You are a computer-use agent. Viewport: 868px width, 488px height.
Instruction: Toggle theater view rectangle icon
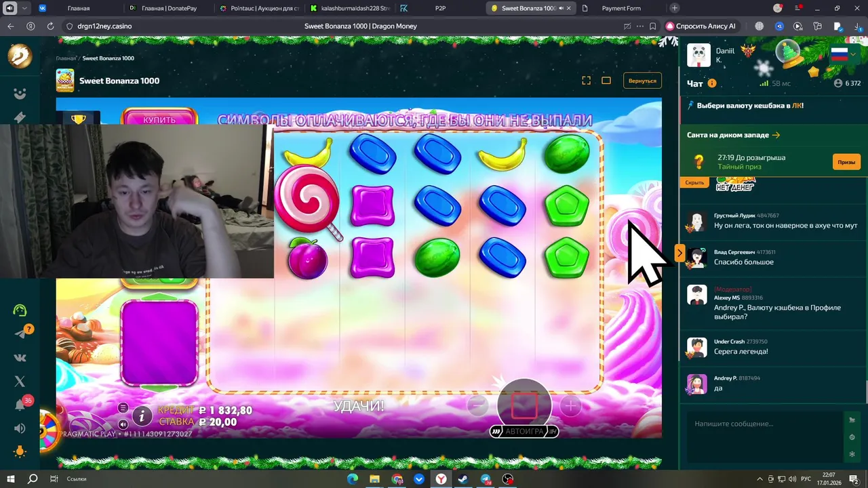tap(606, 81)
